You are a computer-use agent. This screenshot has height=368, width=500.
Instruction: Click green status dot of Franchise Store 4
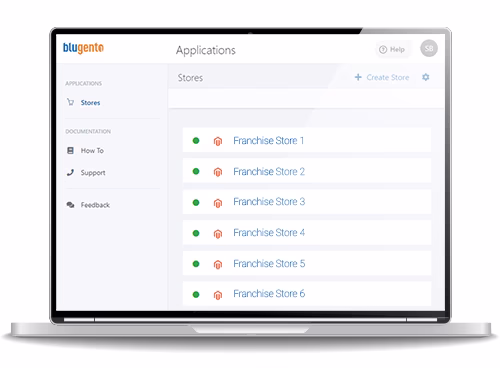click(196, 233)
